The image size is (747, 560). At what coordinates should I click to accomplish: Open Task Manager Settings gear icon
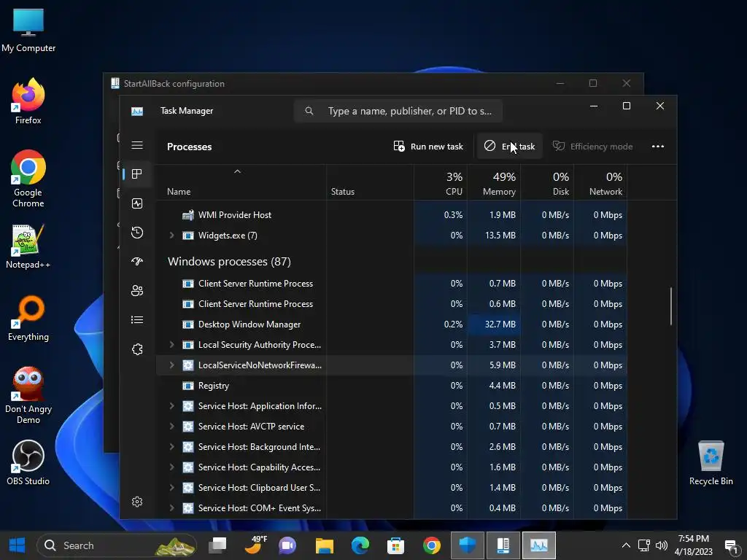point(137,502)
